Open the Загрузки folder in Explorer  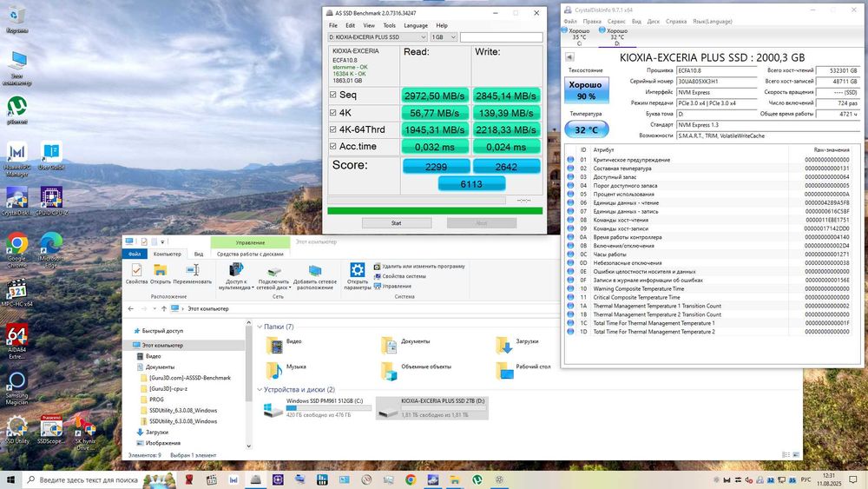point(517,344)
